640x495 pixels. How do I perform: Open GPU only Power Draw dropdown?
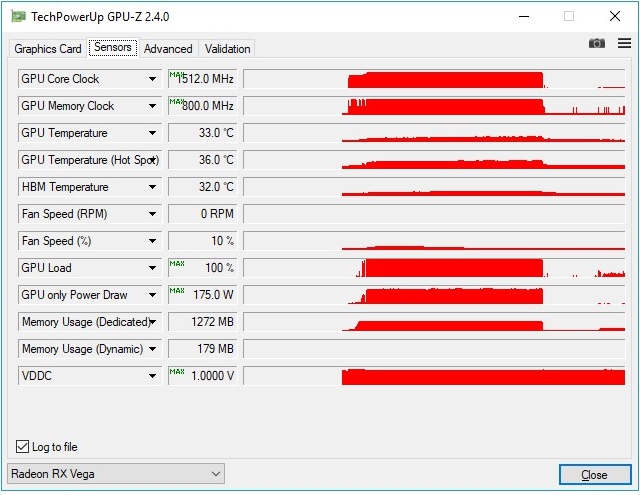point(152,295)
